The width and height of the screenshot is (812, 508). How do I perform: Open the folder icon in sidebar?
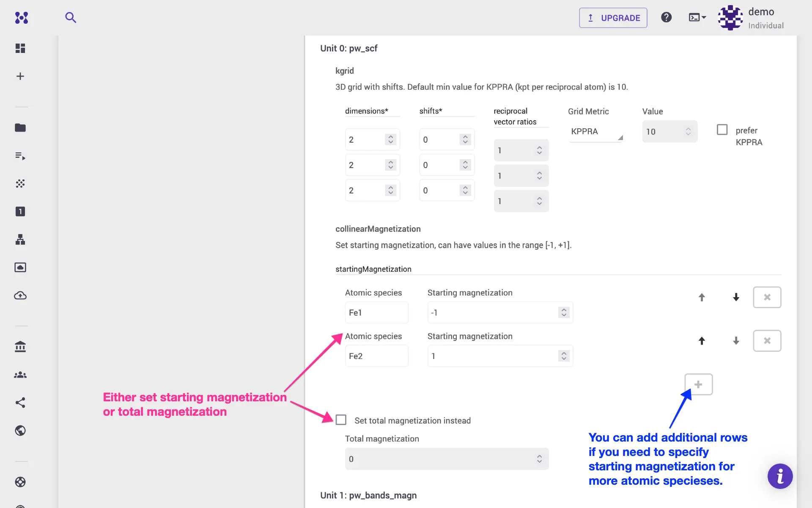tap(20, 128)
